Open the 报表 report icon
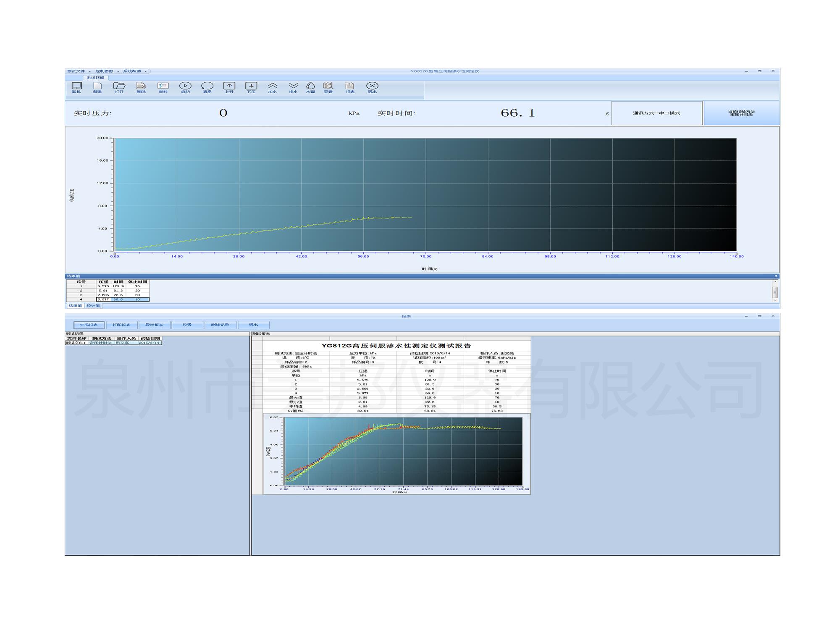Image resolution: width=840 pixels, height=630 pixels. click(350, 87)
